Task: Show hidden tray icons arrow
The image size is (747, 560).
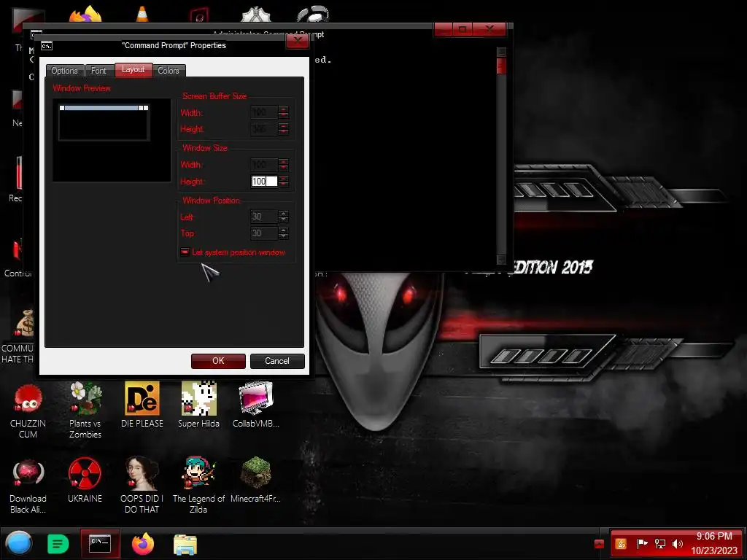Action: (600, 544)
